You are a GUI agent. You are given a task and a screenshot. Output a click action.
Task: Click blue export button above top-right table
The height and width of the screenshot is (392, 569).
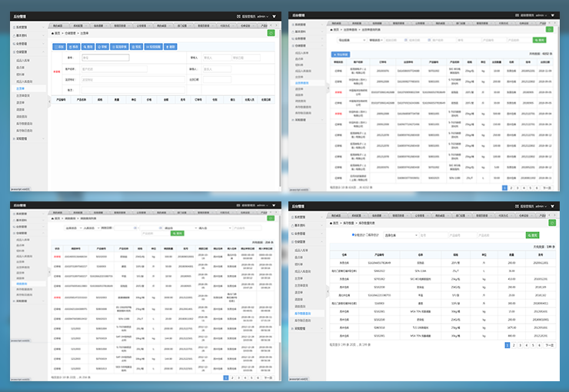tap(340, 55)
